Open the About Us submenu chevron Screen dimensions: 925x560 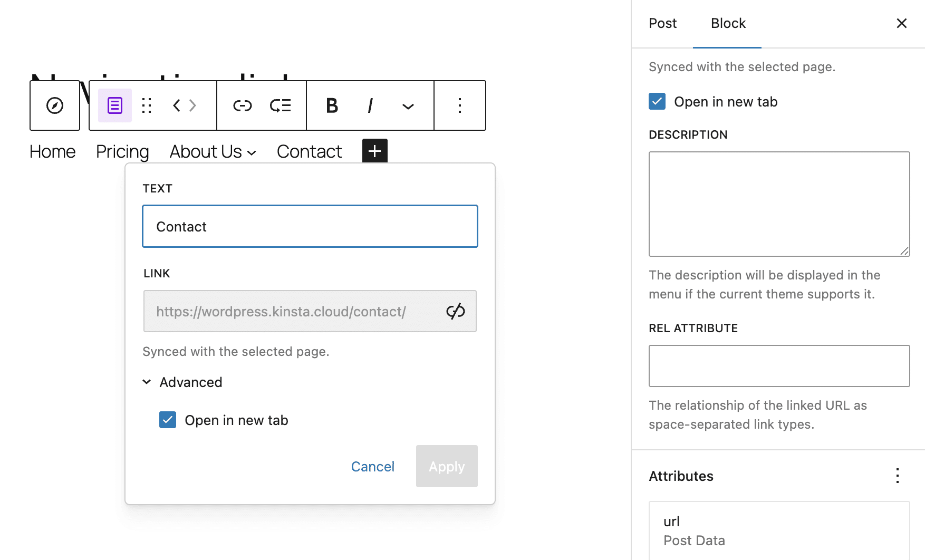tap(252, 152)
